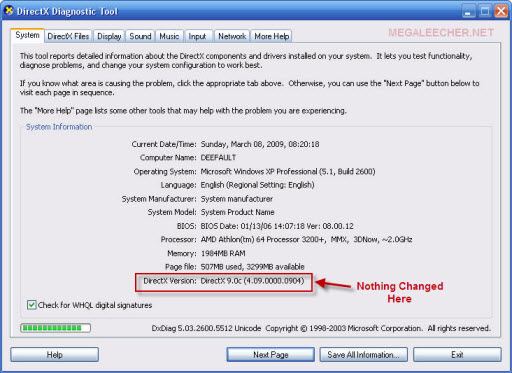Click the Exit button

(x=457, y=354)
